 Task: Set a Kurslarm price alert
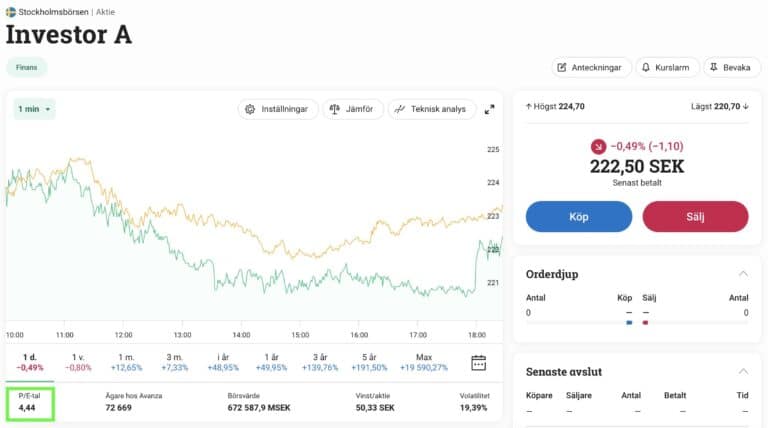coord(665,67)
